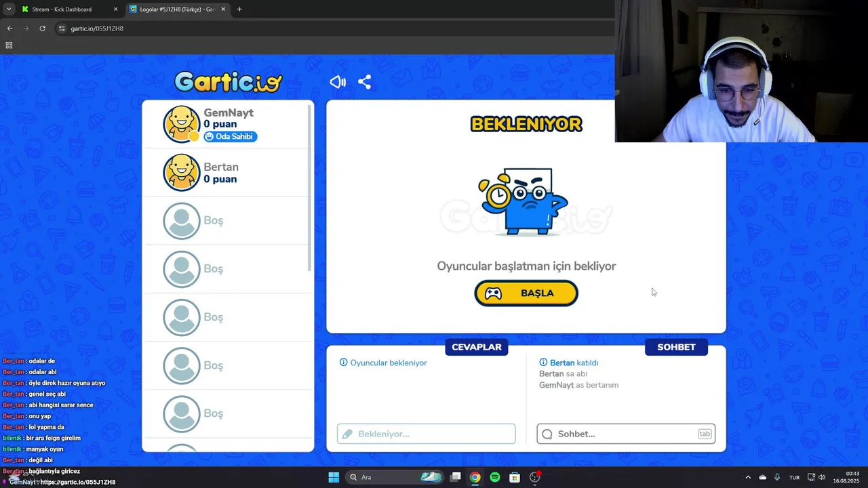Click the TUR language indicator
The width and height of the screenshot is (868, 488).
click(794, 477)
